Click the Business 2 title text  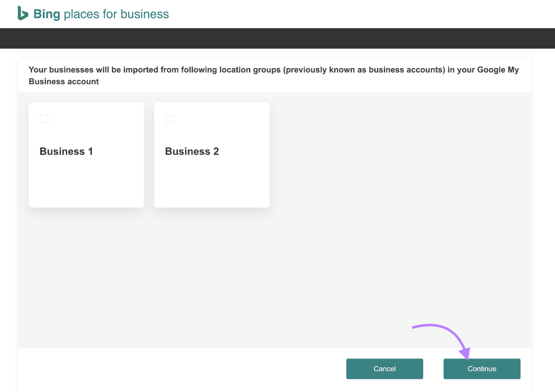(192, 151)
